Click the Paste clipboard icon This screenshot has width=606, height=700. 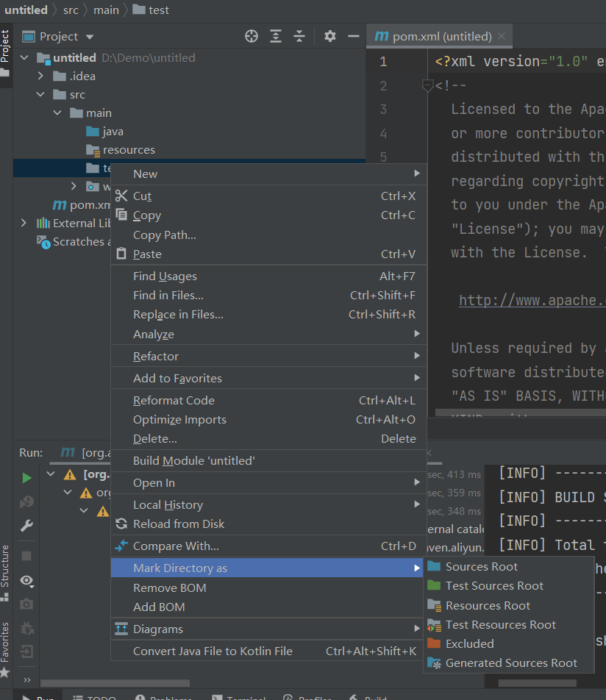(121, 254)
